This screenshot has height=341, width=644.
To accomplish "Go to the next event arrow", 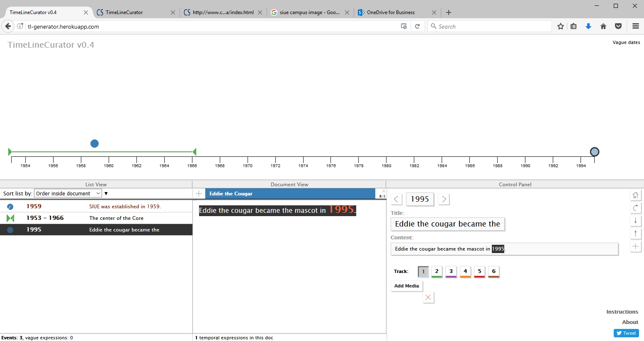I will (444, 200).
